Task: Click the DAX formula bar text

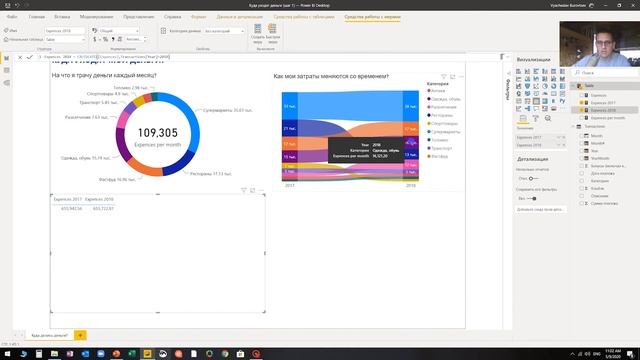Action: [x=107, y=57]
